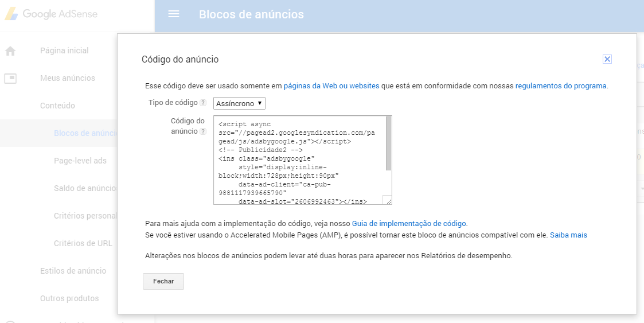Open Estilos de anúncio sidebar item
Viewport: 644px width, 323px height.
(73, 271)
